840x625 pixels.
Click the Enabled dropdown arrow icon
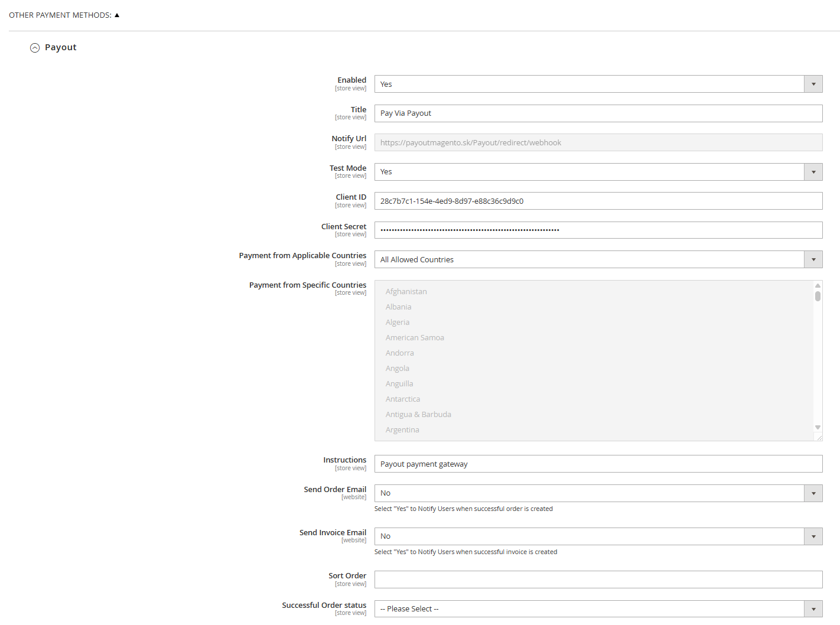pos(813,84)
